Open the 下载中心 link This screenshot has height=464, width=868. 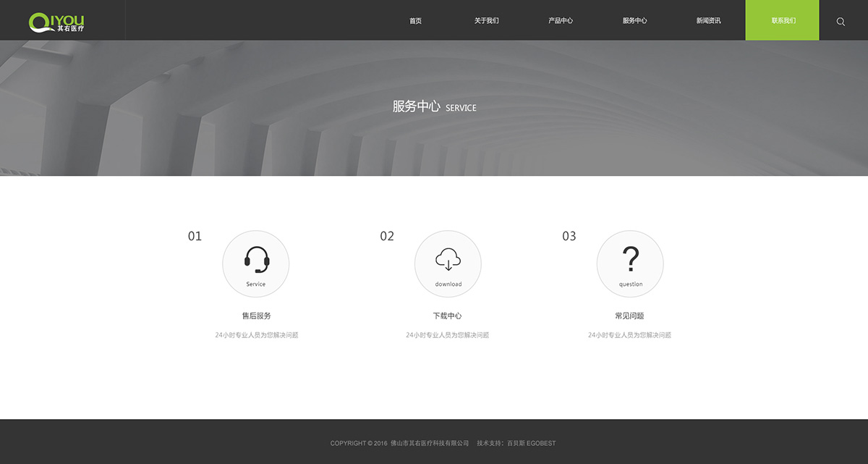pyautogui.click(x=448, y=316)
